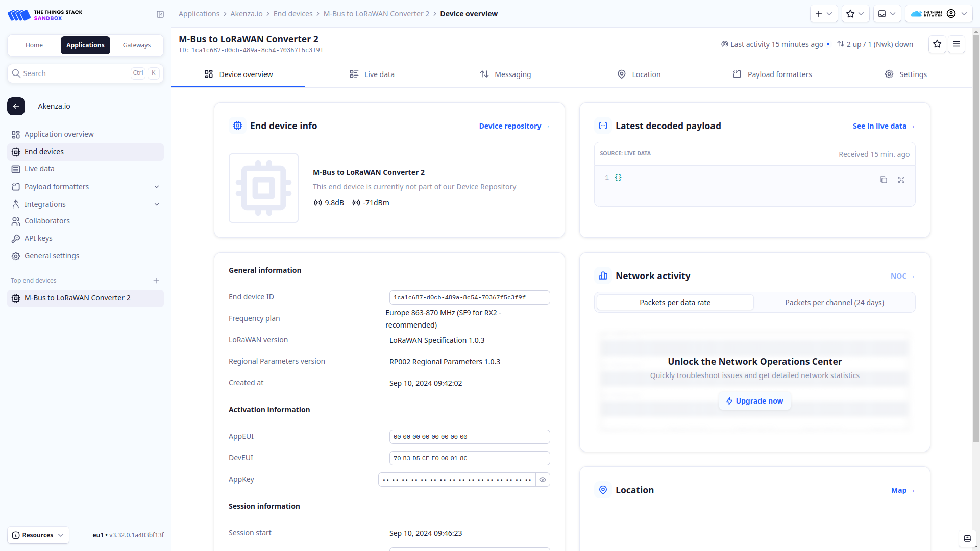Click the Location card pin icon

603,490
